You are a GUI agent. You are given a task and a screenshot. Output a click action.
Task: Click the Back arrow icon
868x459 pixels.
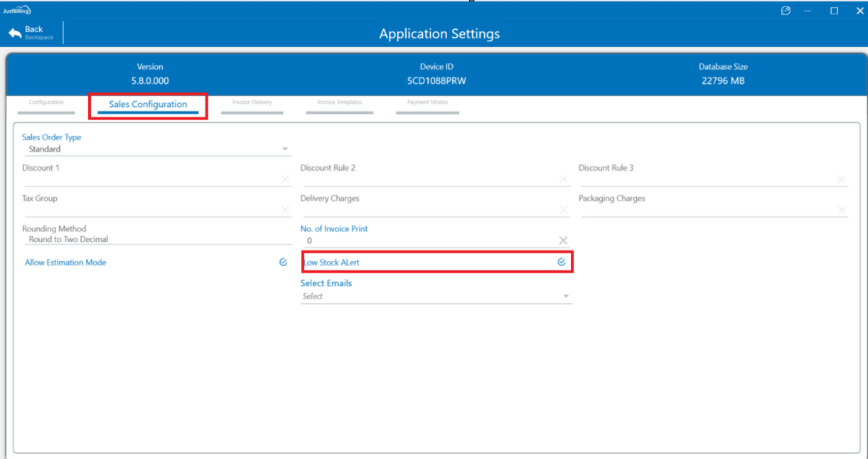click(x=15, y=33)
